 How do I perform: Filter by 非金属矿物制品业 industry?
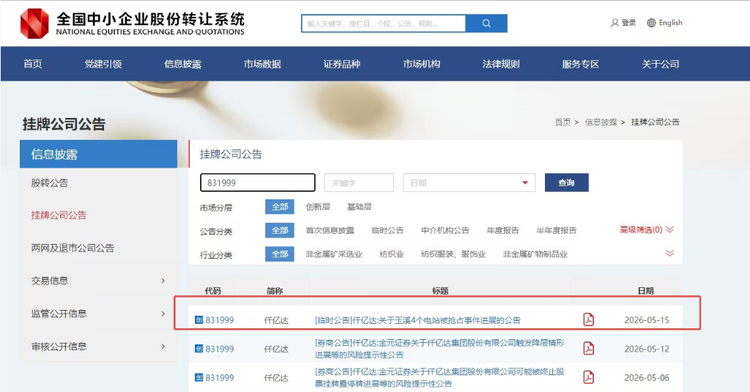click(535, 254)
